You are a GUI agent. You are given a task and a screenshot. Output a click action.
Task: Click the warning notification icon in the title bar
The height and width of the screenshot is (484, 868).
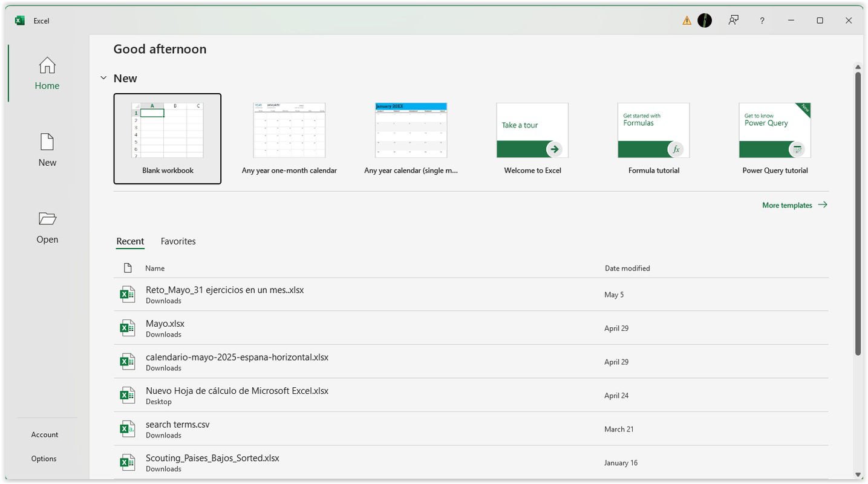tap(686, 20)
